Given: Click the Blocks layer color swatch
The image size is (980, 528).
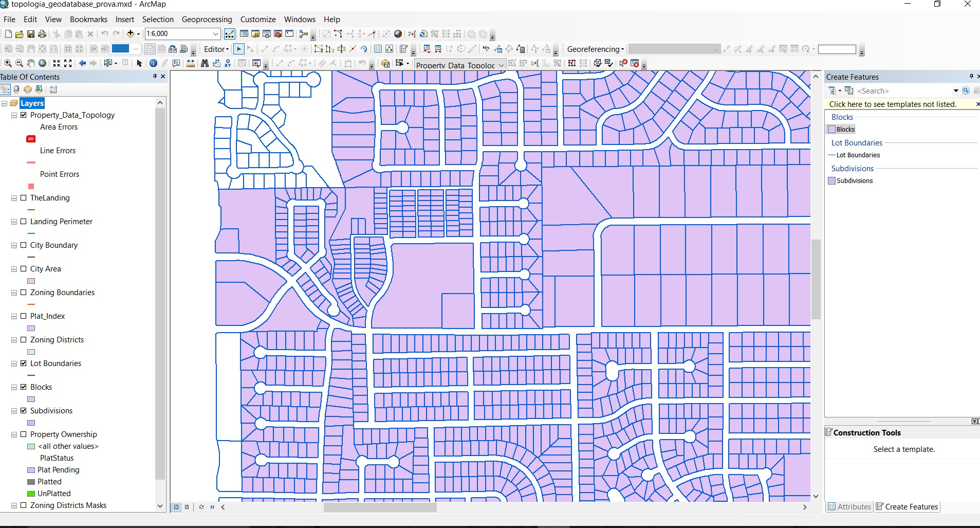Looking at the screenshot, I should [x=31, y=399].
